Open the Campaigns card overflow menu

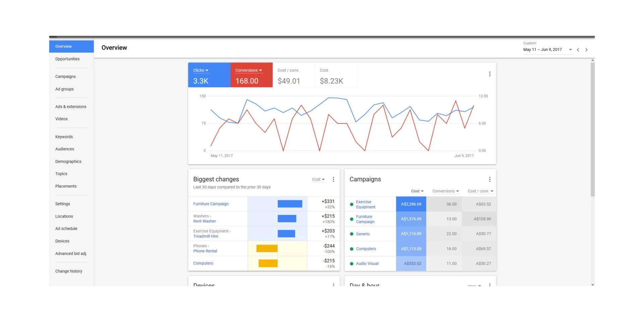[x=490, y=179]
